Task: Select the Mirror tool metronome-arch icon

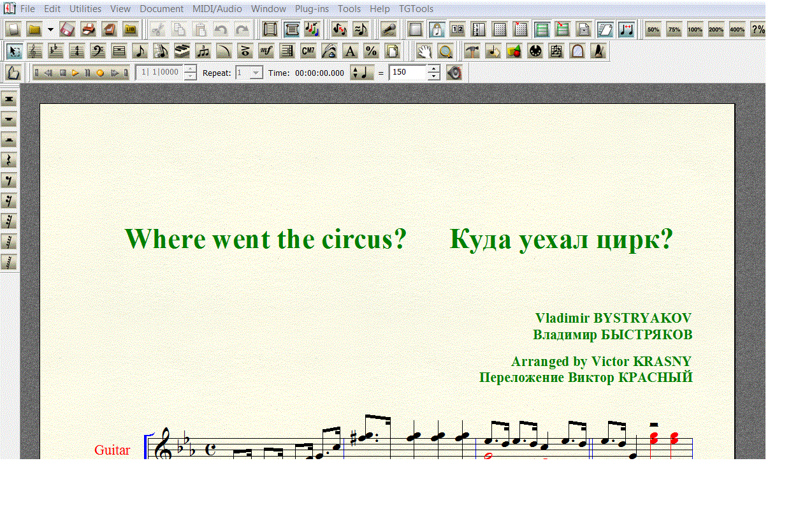Action: point(577,51)
